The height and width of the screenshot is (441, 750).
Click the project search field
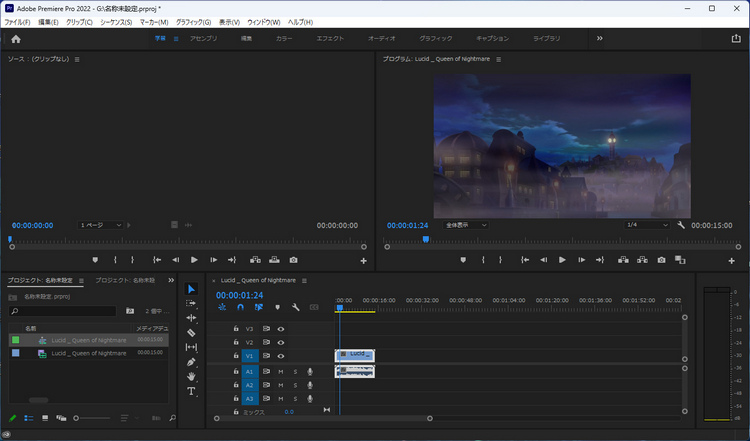click(63, 311)
